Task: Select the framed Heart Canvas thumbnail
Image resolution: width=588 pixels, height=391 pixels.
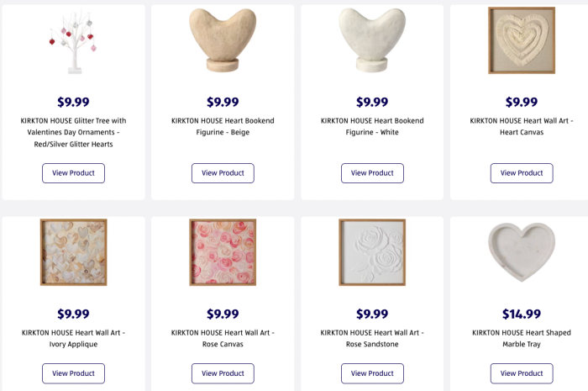Action: [x=522, y=40]
